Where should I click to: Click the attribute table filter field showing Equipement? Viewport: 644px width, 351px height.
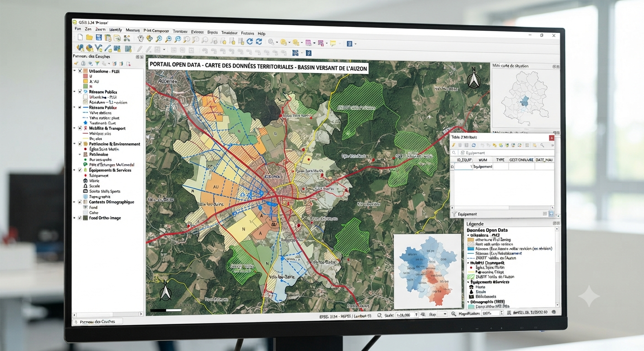506,153
